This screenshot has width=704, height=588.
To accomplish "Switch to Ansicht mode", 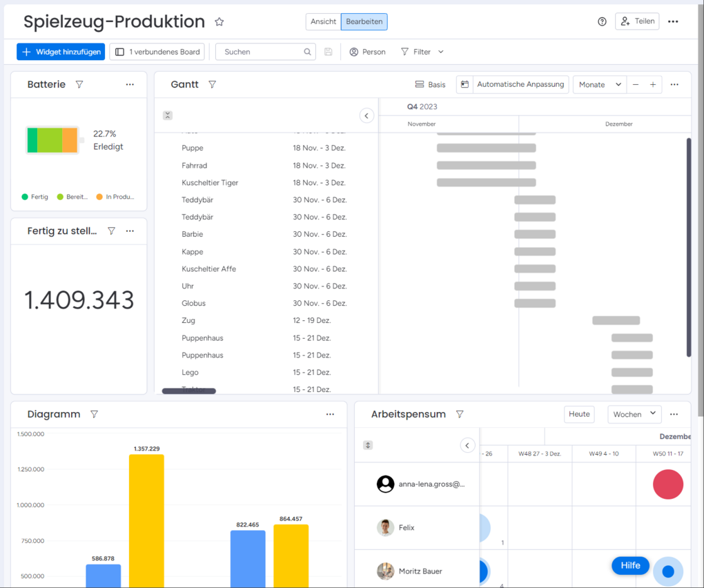I will (323, 21).
